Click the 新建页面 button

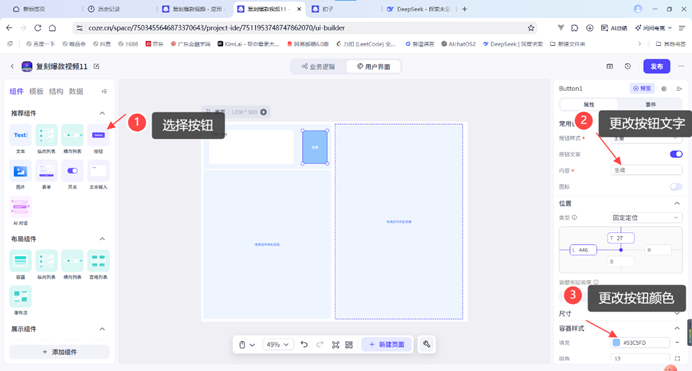pyautogui.click(x=387, y=345)
